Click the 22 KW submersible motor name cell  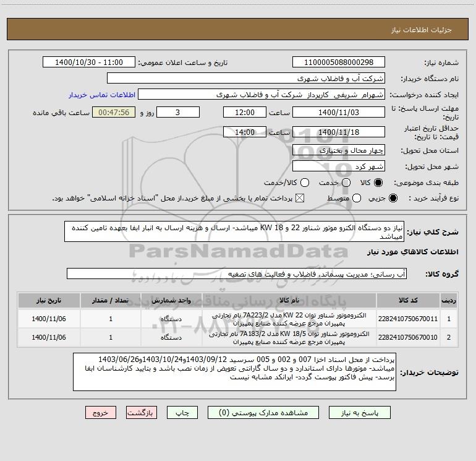(289, 319)
